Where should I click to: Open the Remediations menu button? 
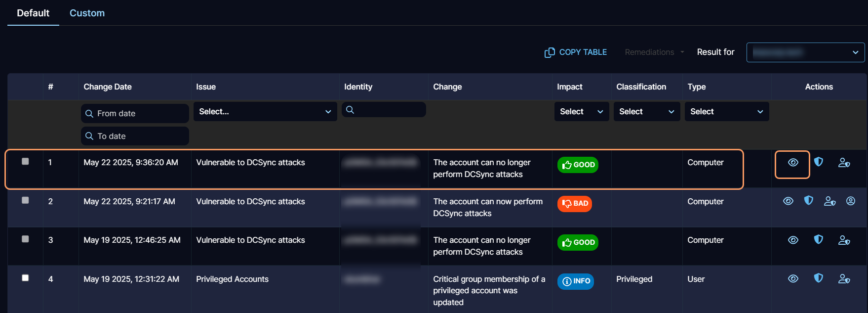(654, 52)
